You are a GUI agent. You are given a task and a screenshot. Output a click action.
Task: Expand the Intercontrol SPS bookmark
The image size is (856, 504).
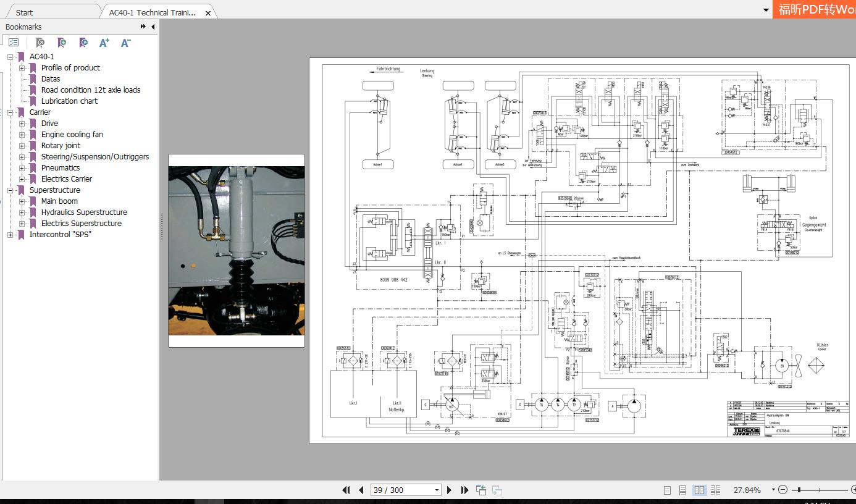9,234
